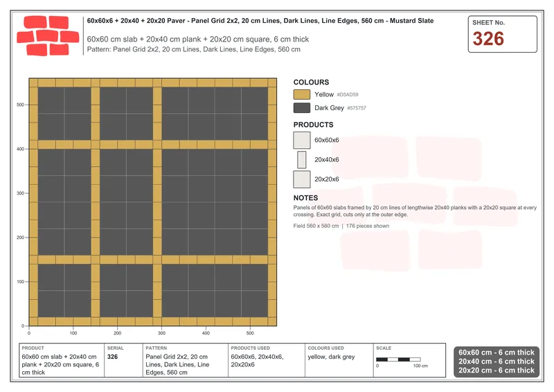Click the x-axis tick label 100
Viewport: 554px width, 392px height.
click(x=73, y=333)
